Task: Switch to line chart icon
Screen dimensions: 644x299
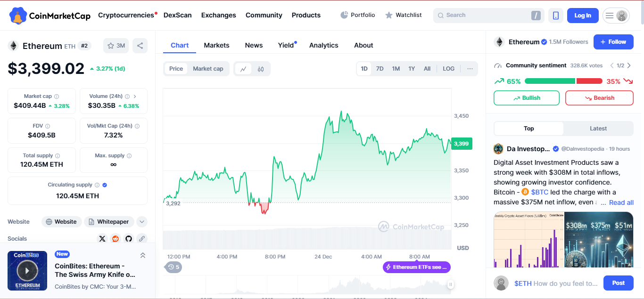Action: coord(243,69)
